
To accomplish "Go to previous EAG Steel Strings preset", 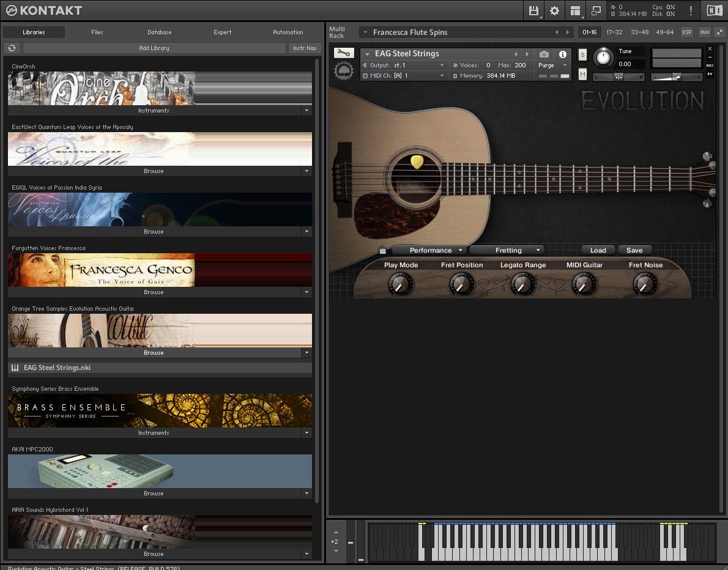I will [x=516, y=54].
